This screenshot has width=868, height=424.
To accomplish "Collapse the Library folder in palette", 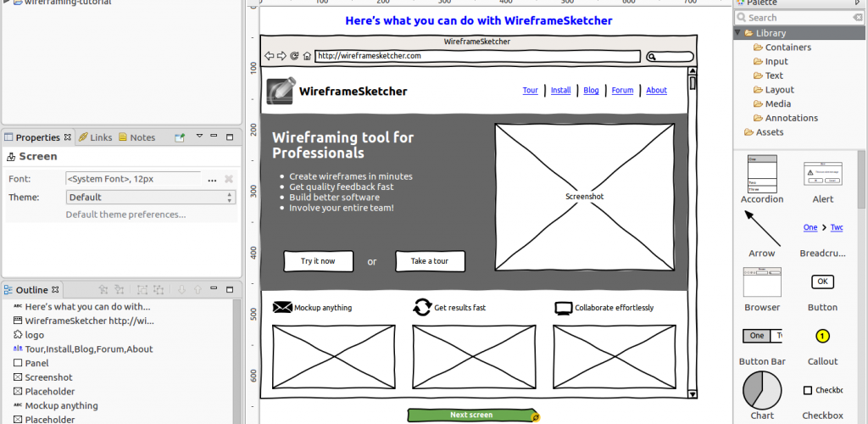I will [738, 33].
